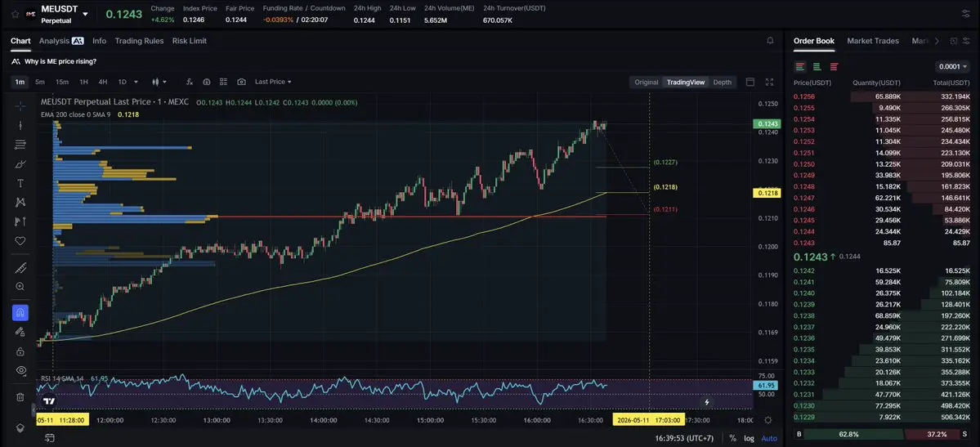Click bid price 0.1242 in order book
The height and width of the screenshot is (447, 980).
803,270
